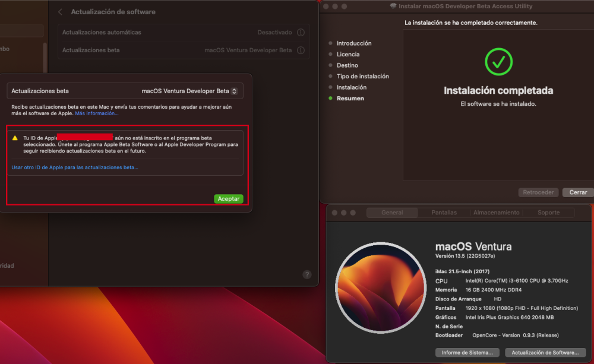Click the yellow warning triangle icon
The height and width of the screenshot is (364, 594).
(15, 138)
